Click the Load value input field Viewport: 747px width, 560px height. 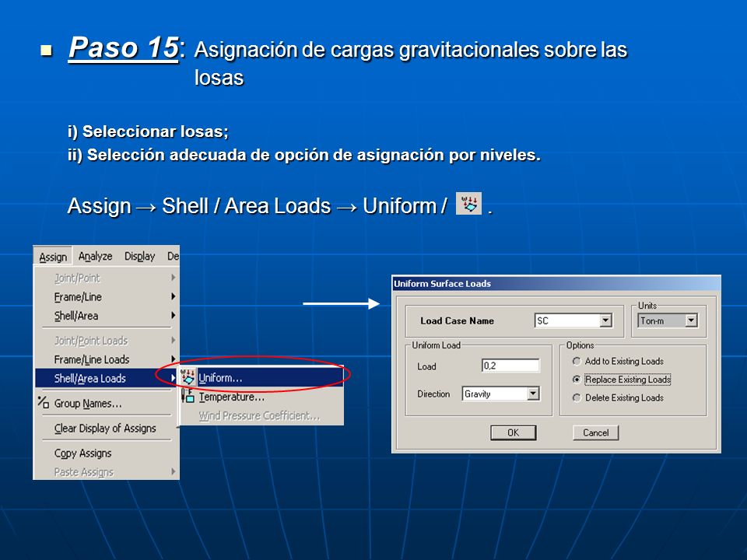pos(510,366)
